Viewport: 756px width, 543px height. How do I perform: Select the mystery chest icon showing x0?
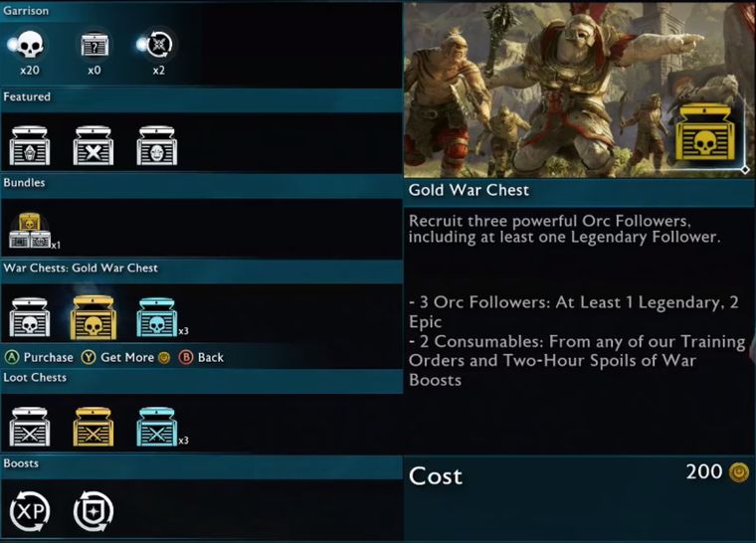pyautogui.click(x=94, y=45)
